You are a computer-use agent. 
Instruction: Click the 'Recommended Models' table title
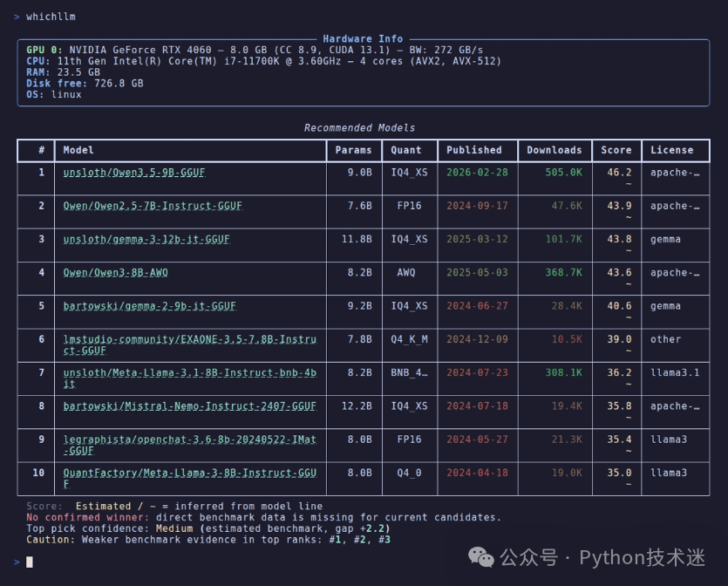pyautogui.click(x=359, y=128)
